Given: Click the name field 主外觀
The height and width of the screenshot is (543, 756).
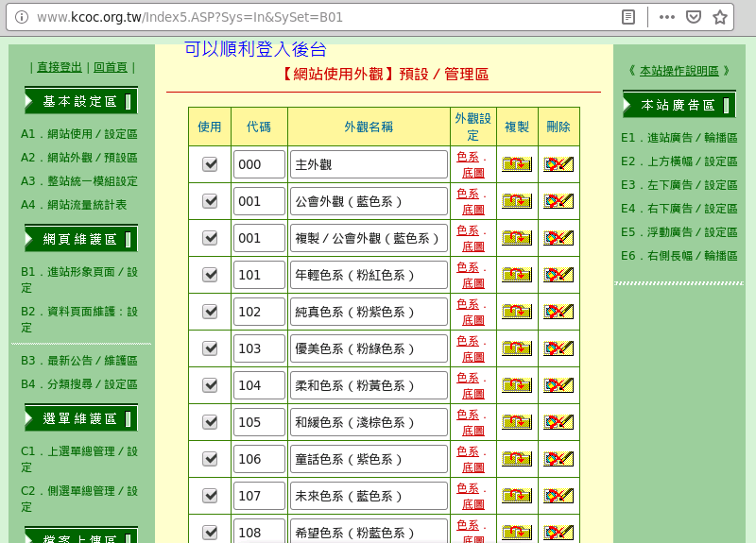Looking at the screenshot, I should 369,164.
